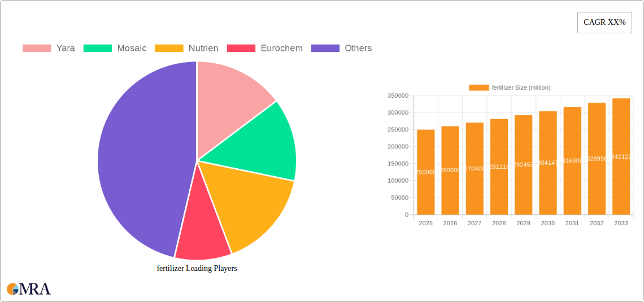
Task: Select the 2033 bar in the chart
Action: pos(621,156)
